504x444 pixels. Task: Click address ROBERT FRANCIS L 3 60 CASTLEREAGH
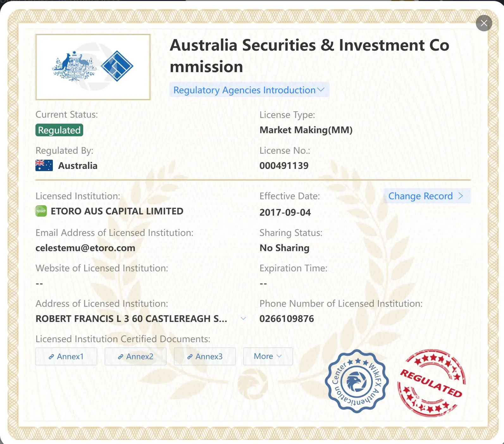131,319
